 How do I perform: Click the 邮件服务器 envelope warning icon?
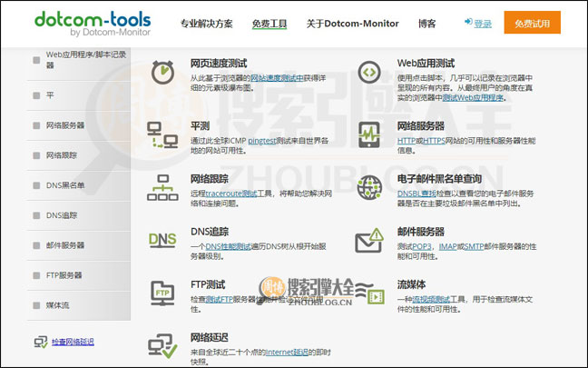pos(369,240)
